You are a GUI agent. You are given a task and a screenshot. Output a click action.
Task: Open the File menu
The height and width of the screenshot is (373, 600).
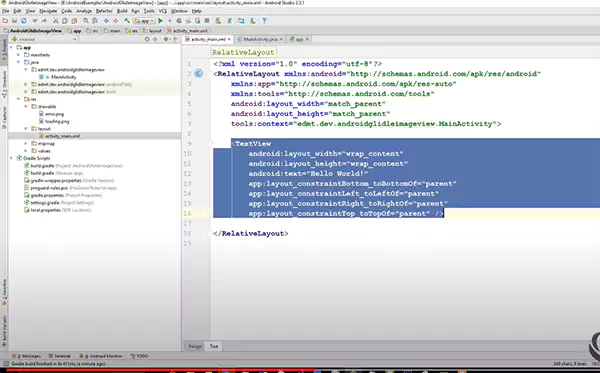pyautogui.click(x=5, y=11)
